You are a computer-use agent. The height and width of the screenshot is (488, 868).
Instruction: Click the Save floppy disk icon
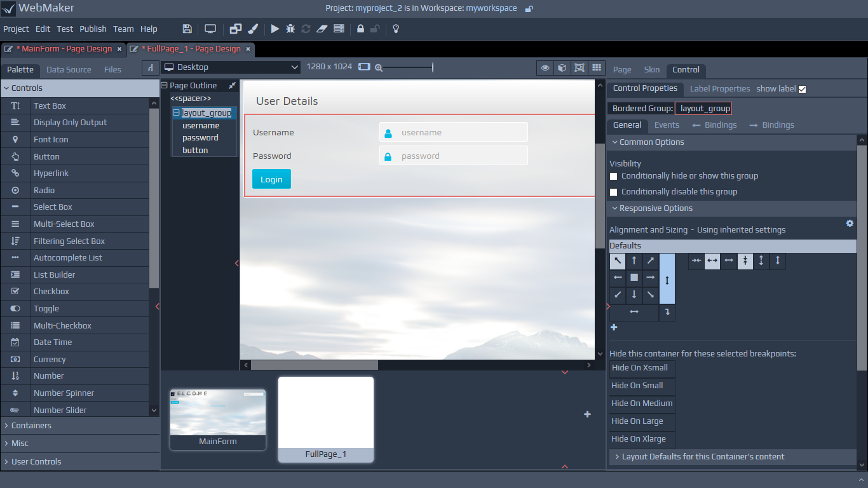tap(187, 29)
